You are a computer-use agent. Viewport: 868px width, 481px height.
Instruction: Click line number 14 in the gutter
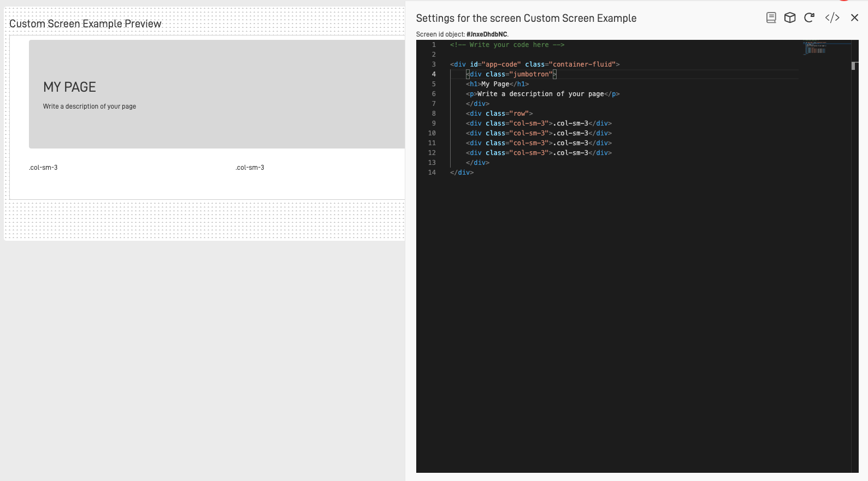[x=432, y=173]
